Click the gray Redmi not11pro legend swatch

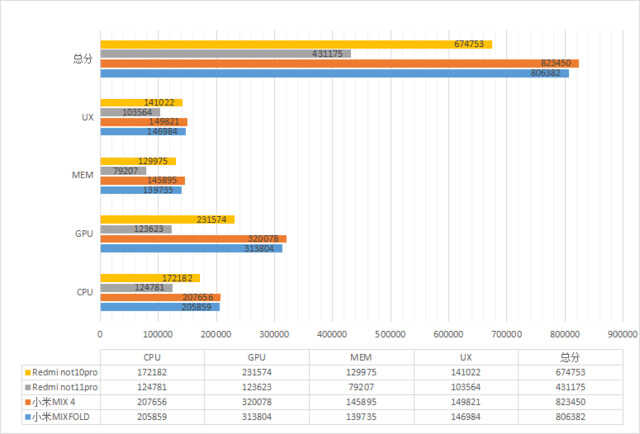(x=28, y=387)
